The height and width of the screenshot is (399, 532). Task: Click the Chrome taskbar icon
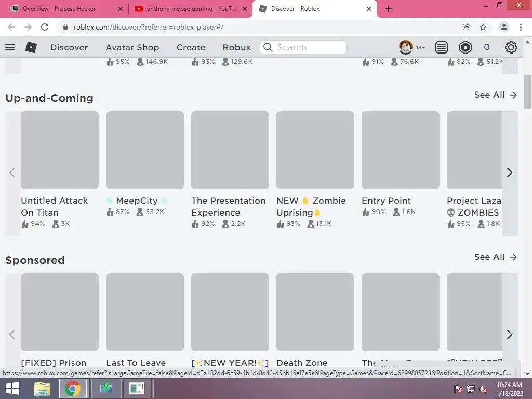(73, 389)
